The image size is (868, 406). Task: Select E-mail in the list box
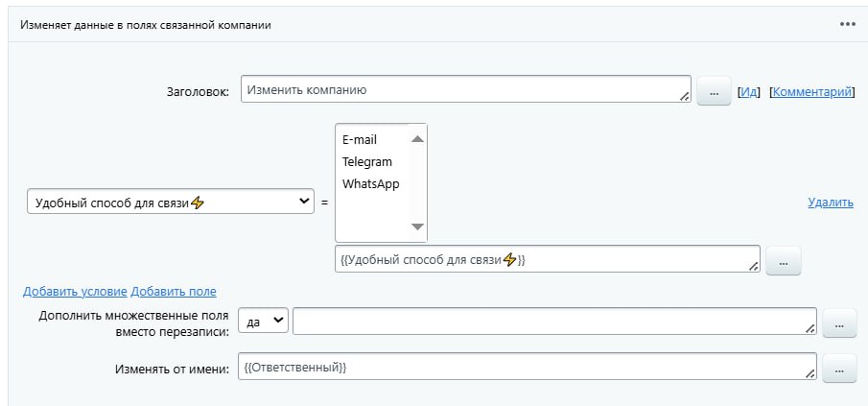click(360, 140)
